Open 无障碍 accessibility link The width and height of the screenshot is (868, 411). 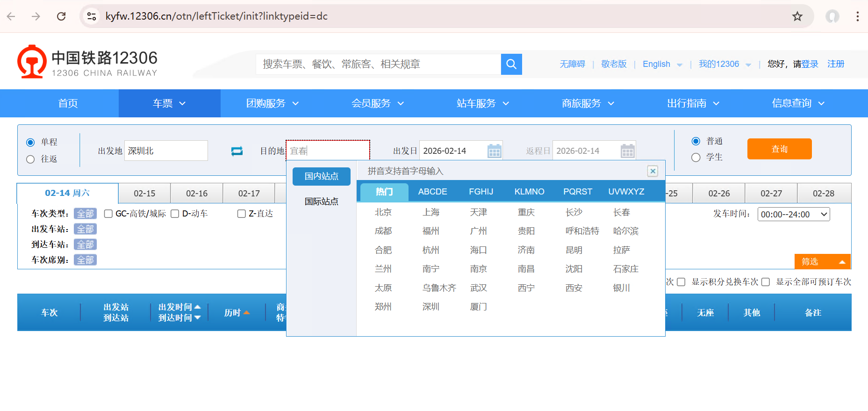click(x=572, y=64)
